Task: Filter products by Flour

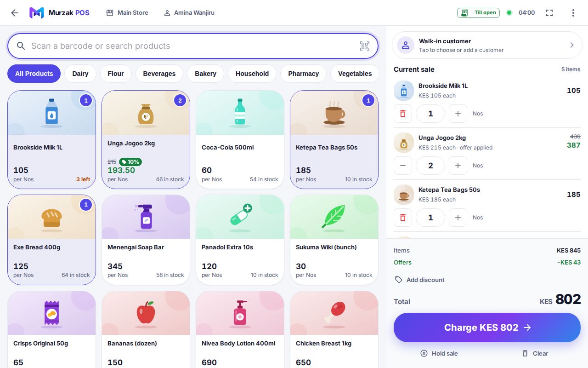Action: click(x=116, y=74)
